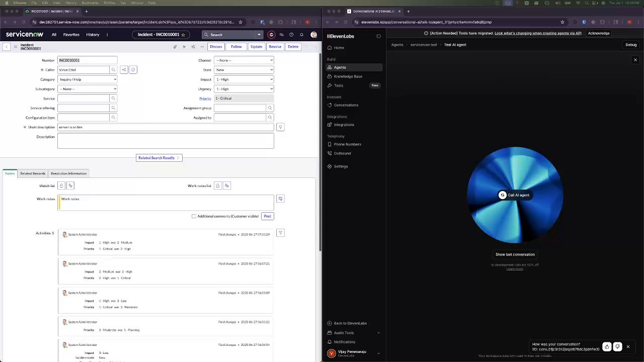
Task: Open the more options ellipsis in incident header
Action: tap(202, 47)
